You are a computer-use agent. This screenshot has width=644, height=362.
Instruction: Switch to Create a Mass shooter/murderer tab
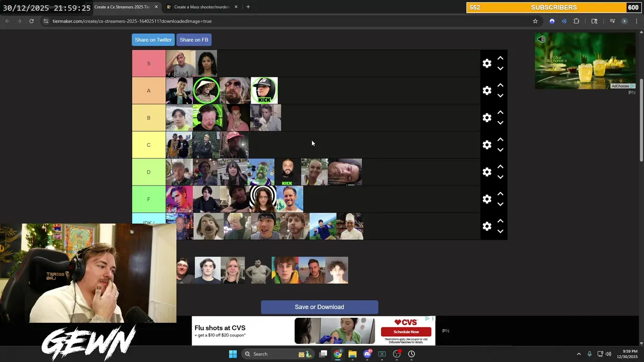[x=201, y=7]
